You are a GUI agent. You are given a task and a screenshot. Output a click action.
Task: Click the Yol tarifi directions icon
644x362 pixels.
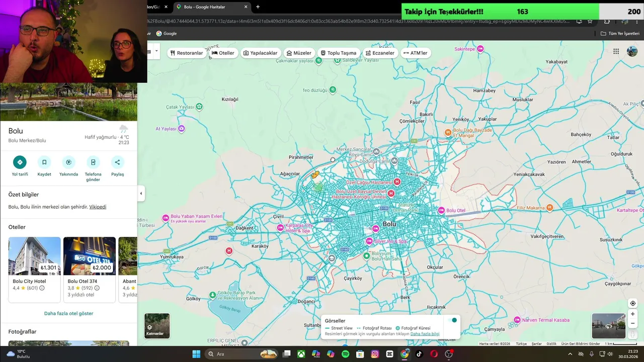coord(20,162)
